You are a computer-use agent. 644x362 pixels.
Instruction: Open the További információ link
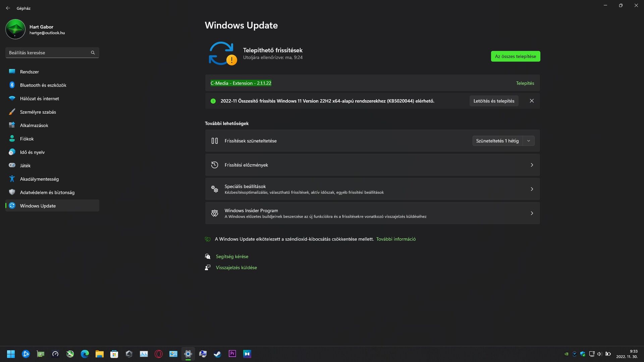[396, 239]
